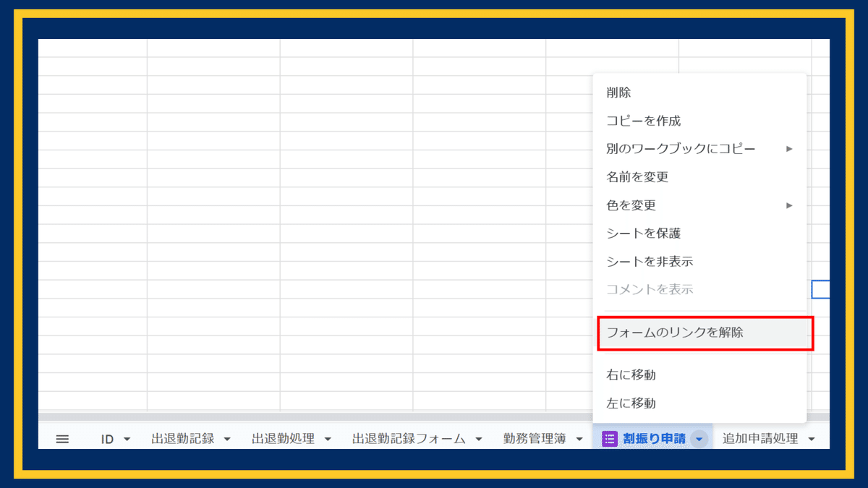Click the blue-outlined selected cell

(820, 289)
